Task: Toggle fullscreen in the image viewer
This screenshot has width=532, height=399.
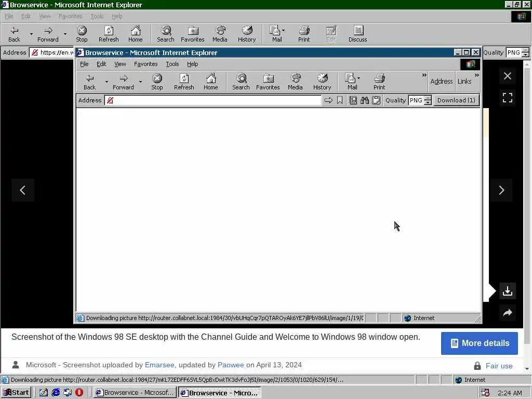Action: (508, 98)
